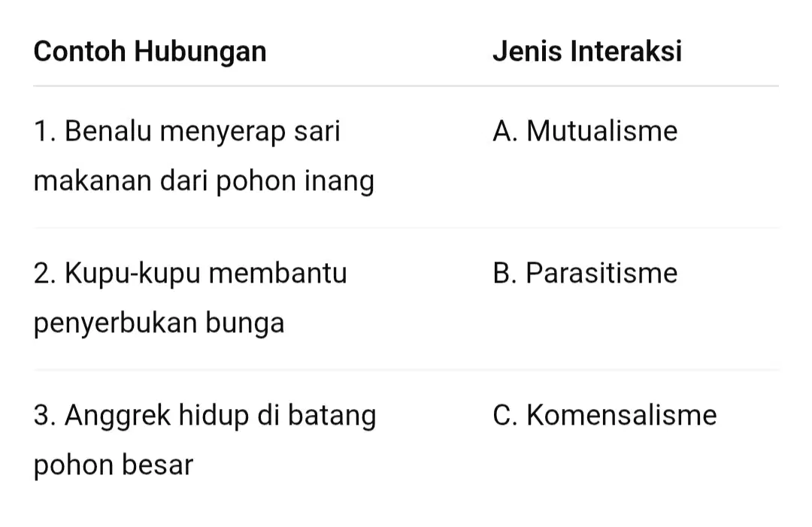
Task: Select the option "A. Mutualisme"
Action: pos(585,131)
